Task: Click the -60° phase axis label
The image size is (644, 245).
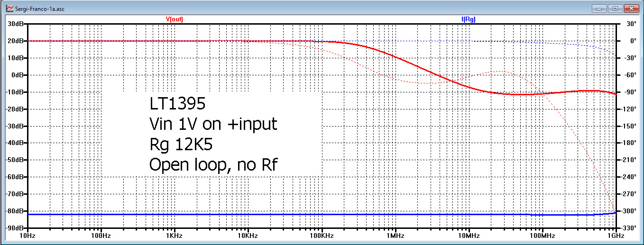Action: pyautogui.click(x=630, y=75)
